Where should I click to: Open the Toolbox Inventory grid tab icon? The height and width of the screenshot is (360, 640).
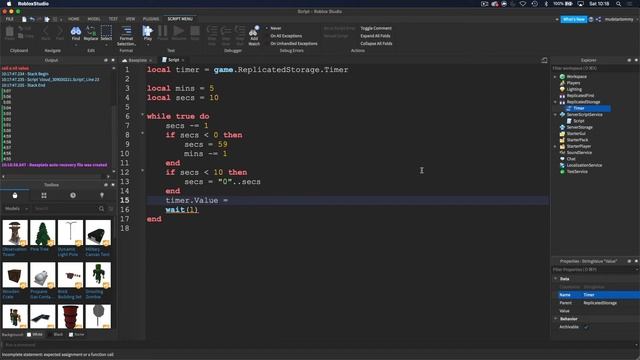[x=44, y=196]
